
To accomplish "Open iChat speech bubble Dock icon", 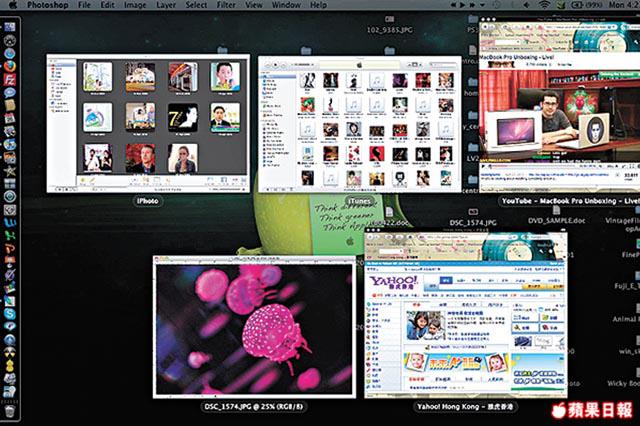I will coord(9,92).
